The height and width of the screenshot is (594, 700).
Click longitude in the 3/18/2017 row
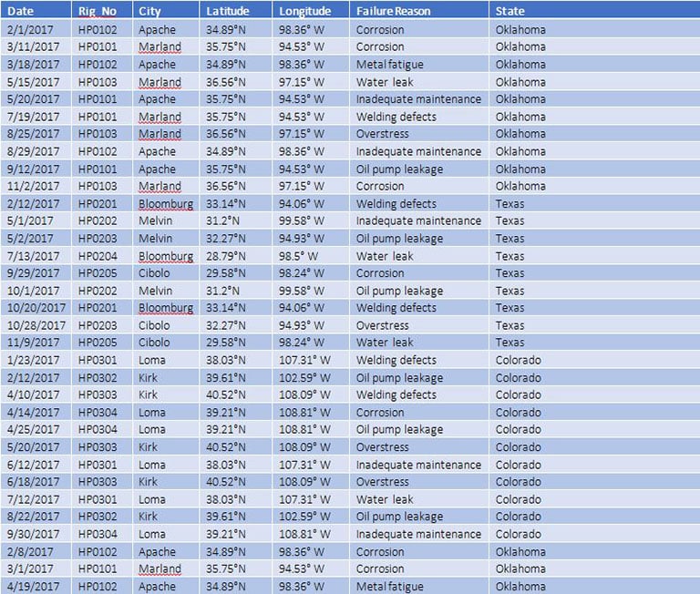pyautogui.click(x=302, y=65)
